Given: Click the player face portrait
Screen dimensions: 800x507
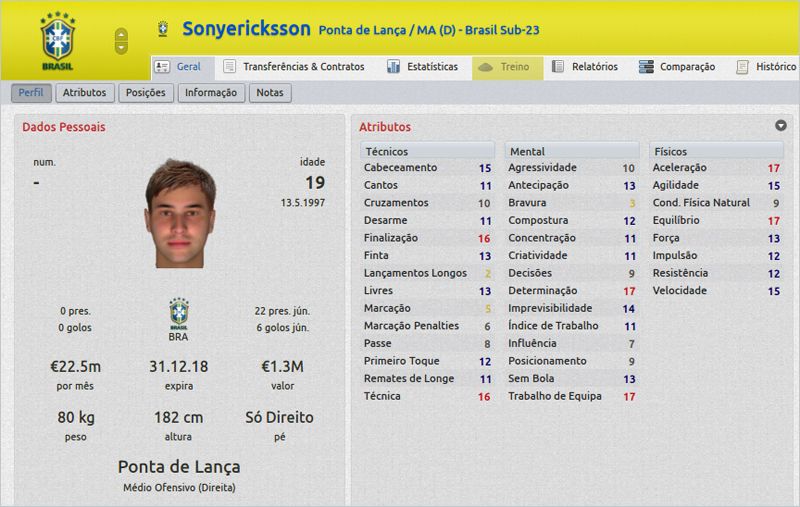Looking at the screenshot, I should click(x=180, y=213).
